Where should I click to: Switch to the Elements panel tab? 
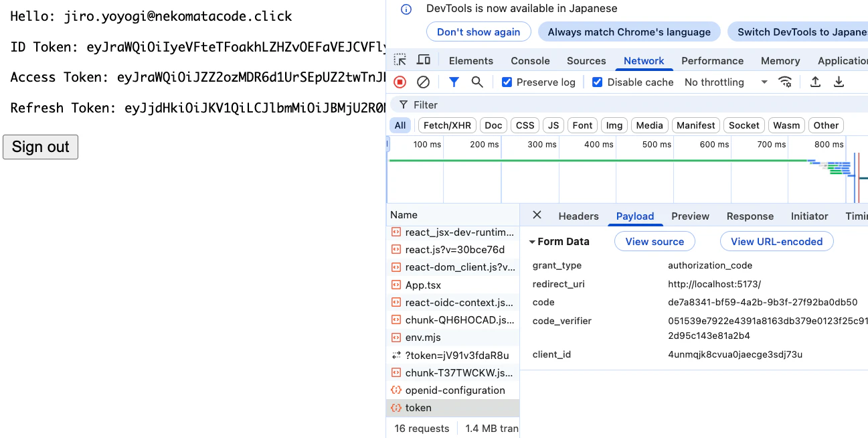pyautogui.click(x=471, y=60)
